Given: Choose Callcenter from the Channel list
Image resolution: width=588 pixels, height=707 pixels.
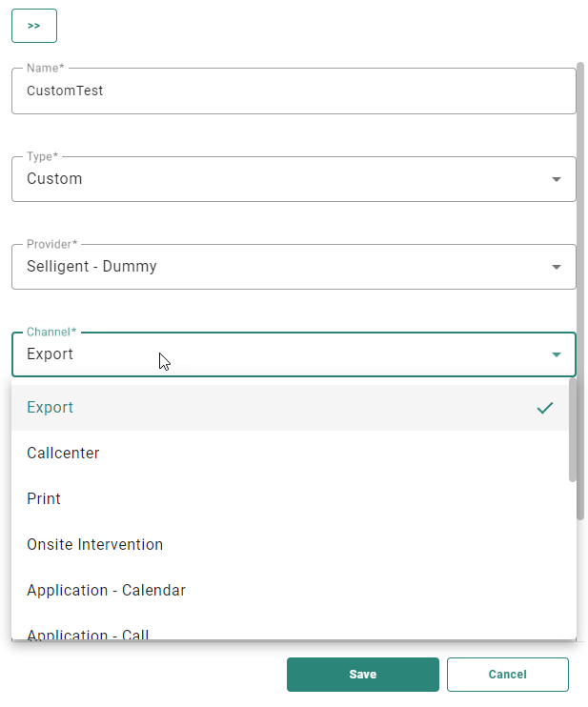Looking at the screenshot, I should coord(63,454).
